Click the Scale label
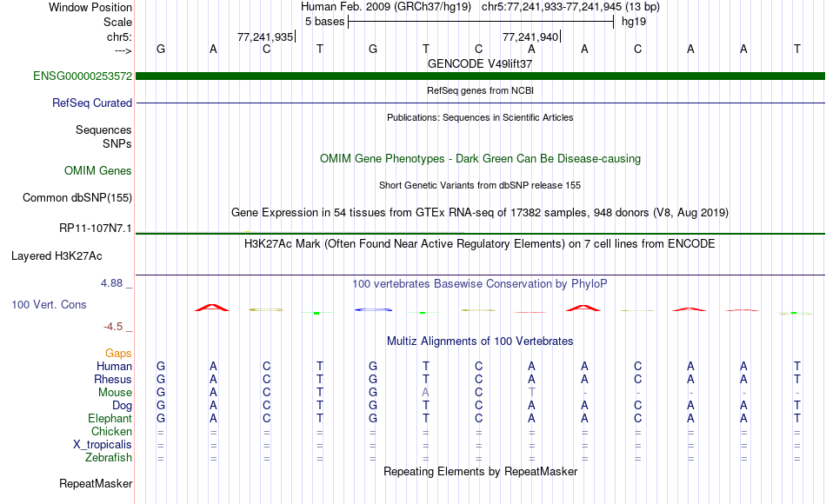826x504 pixels. 118,22
